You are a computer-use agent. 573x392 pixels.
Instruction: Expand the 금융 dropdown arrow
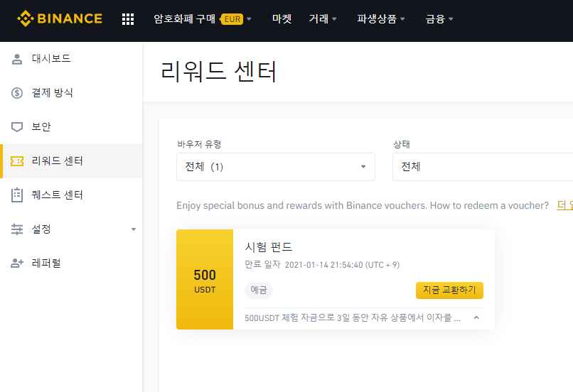pos(451,19)
